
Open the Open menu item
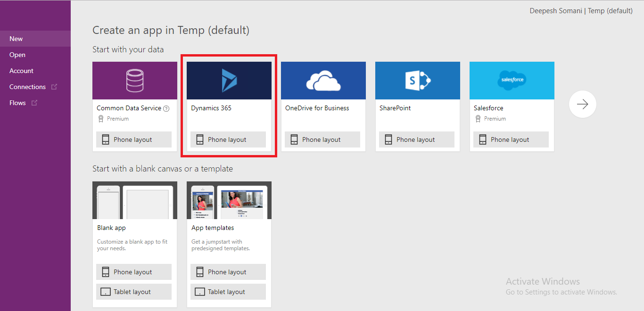35,55
